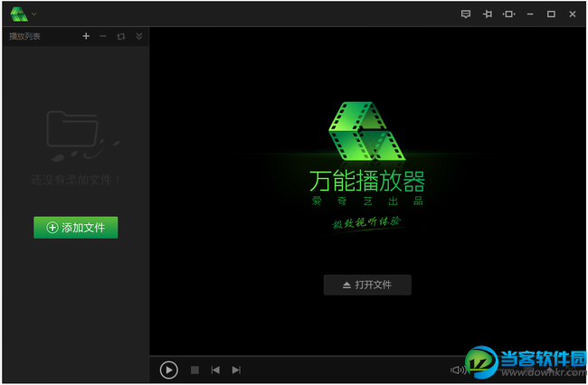588x385 pixels.
Task: Pin the player window on top
Action: click(x=488, y=14)
